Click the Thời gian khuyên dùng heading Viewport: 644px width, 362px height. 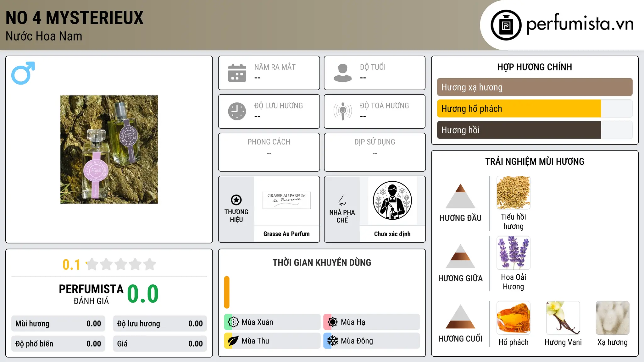[322, 262]
